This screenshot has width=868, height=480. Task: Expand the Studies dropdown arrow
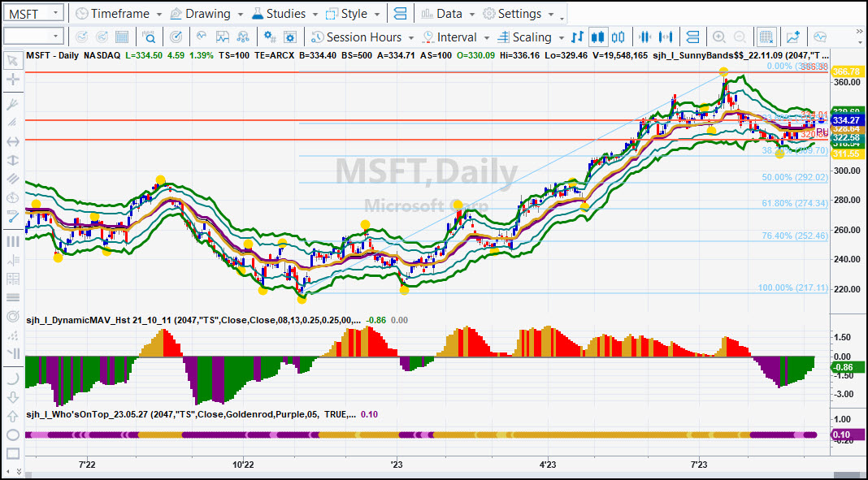(x=315, y=15)
